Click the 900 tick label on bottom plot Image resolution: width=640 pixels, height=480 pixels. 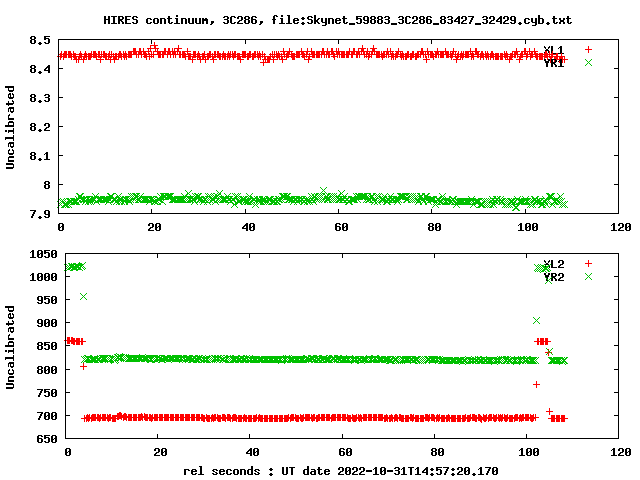(47, 323)
